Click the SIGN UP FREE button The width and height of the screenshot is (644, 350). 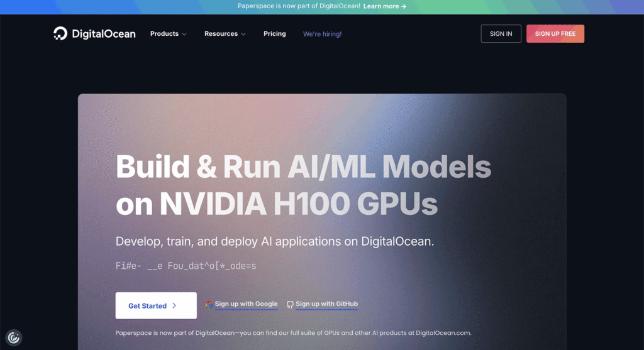(x=555, y=34)
